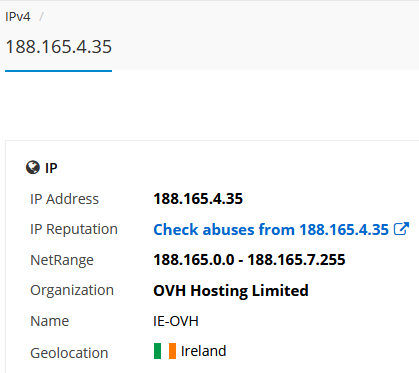Click the NetRange value 188.165.0.0 - 188.165.7.255
The width and height of the screenshot is (419, 373).
click(x=249, y=260)
